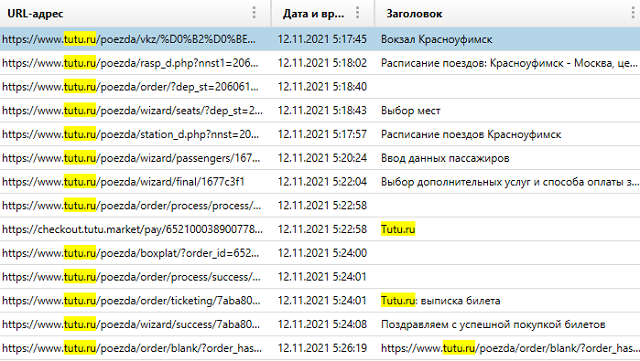The width and height of the screenshot is (640, 361).
Task: Select the rasp_d.php URL row
Action: [320, 63]
